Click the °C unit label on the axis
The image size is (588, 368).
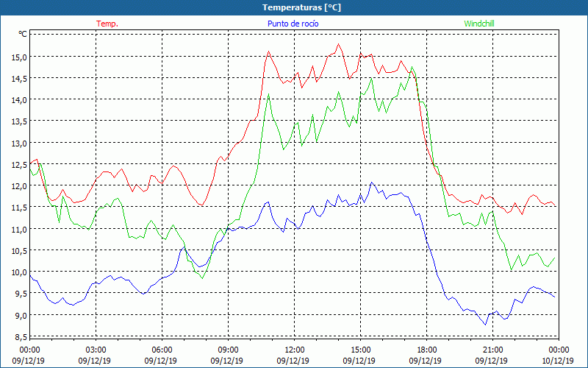coord(23,34)
